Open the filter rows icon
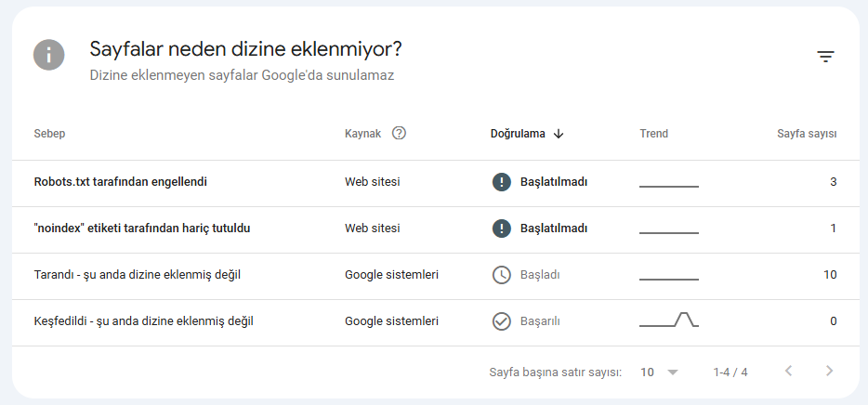 tap(825, 57)
